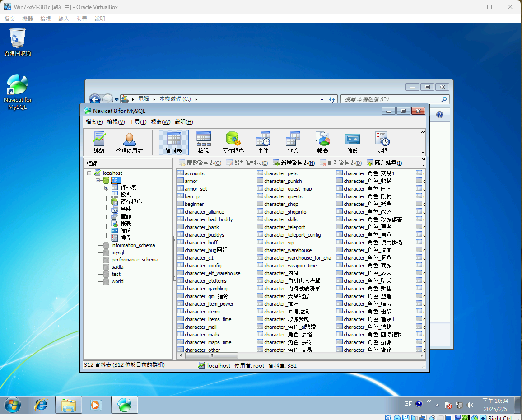
Task: Open the 排程 schedule toolbar button
Action: (382, 143)
